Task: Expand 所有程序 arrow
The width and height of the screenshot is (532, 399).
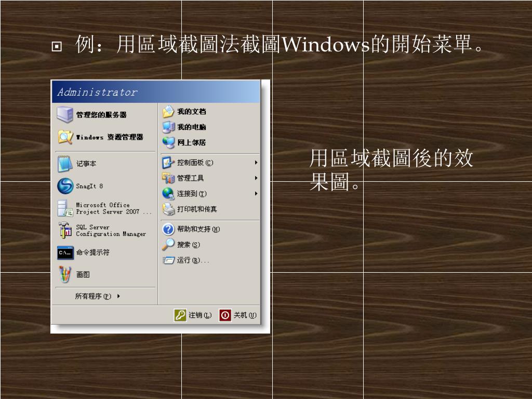Action: [118, 296]
